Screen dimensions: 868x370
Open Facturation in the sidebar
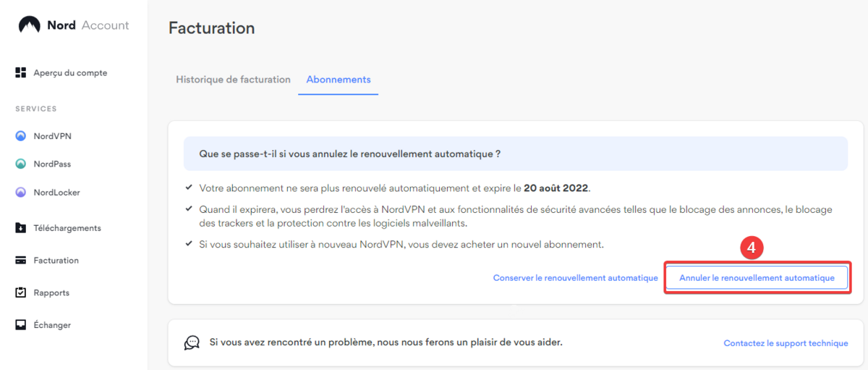[x=56, y=261]
